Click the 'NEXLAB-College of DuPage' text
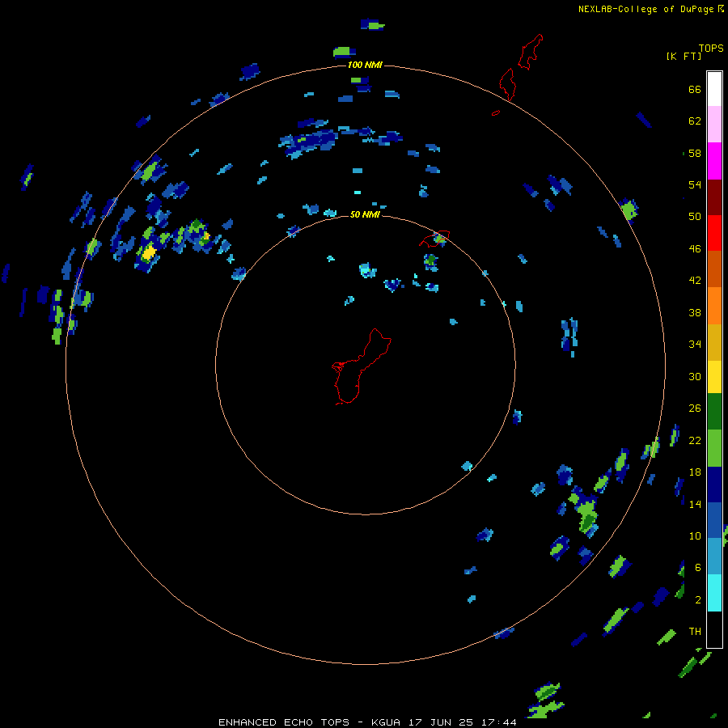Viewport: 728px width, 728px height. tap(645, 9)
